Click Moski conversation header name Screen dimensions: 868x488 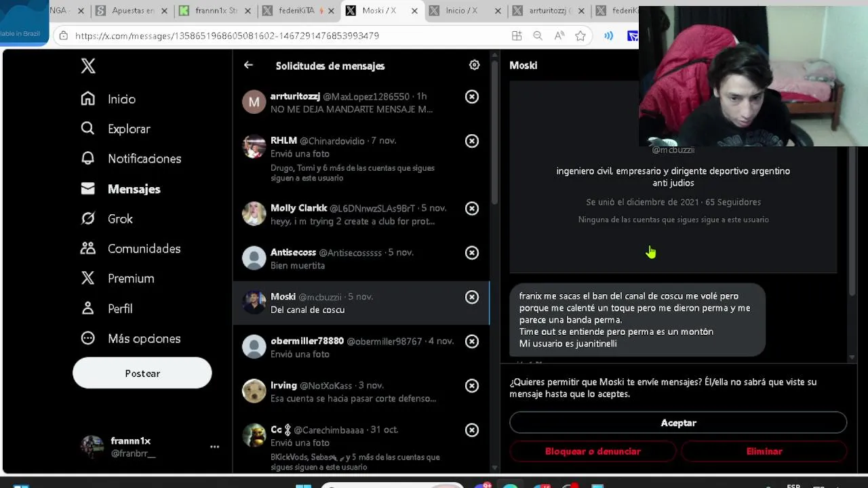[523, 65]
